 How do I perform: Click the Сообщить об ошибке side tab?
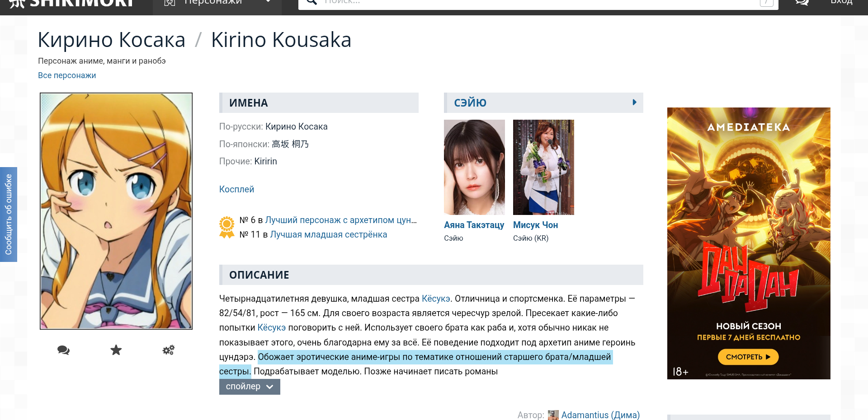tap(9, 215)
